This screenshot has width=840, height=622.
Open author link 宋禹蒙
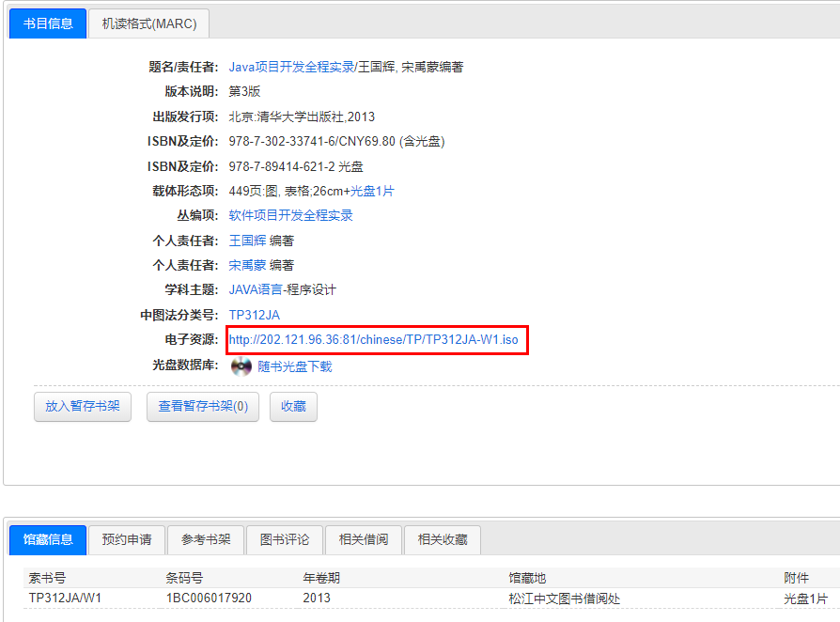click(x=248, y=265)
